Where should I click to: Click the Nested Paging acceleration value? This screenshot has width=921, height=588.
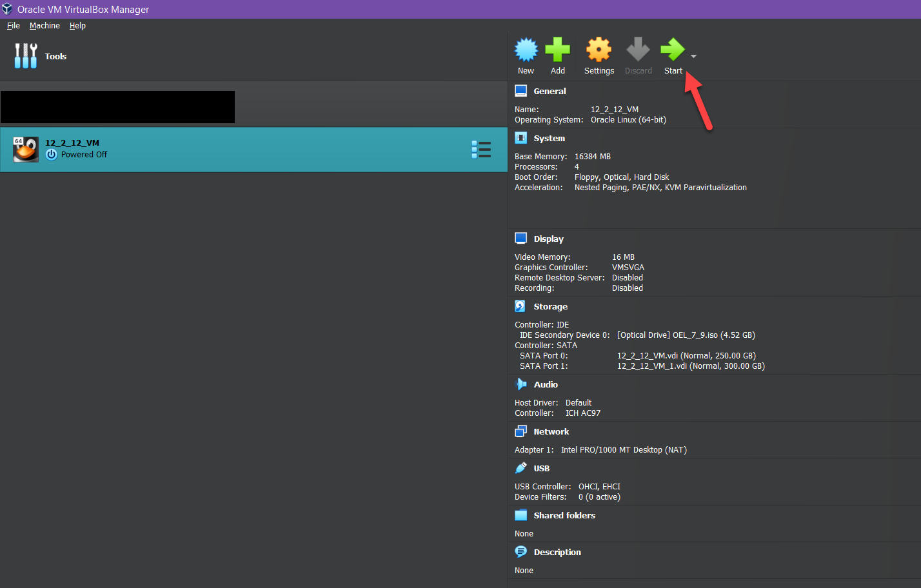pyautogui.click(x=660, y=188)
